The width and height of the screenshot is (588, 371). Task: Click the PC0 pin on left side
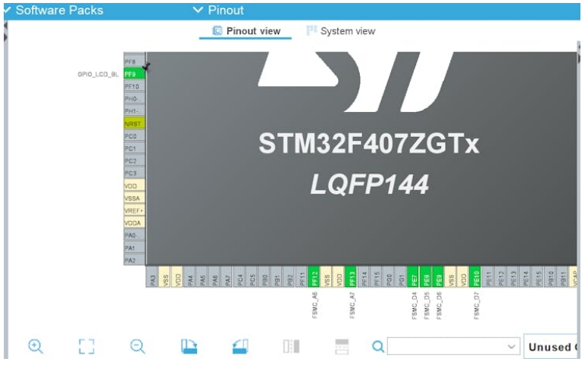(134, 136)
